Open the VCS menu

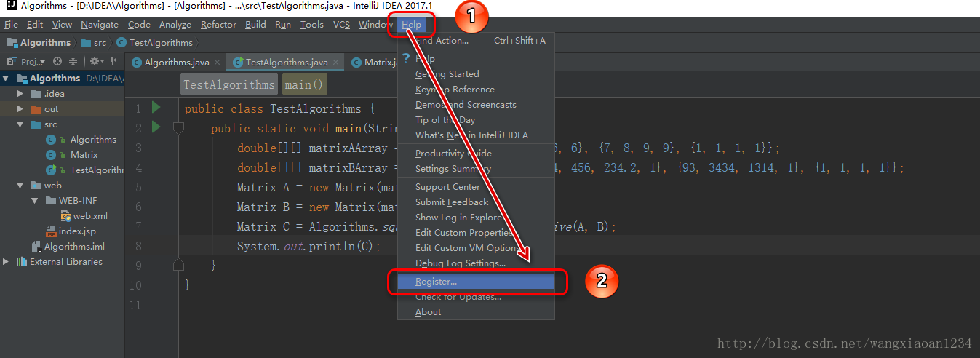pos(342,25)
